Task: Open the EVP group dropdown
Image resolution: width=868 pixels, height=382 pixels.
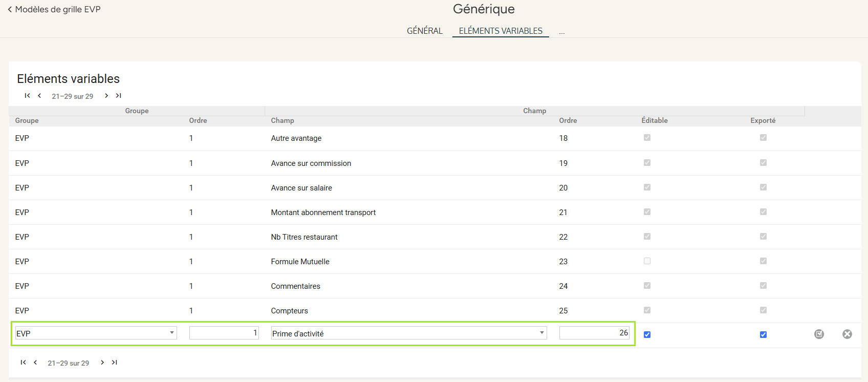Action: (96, 333)
